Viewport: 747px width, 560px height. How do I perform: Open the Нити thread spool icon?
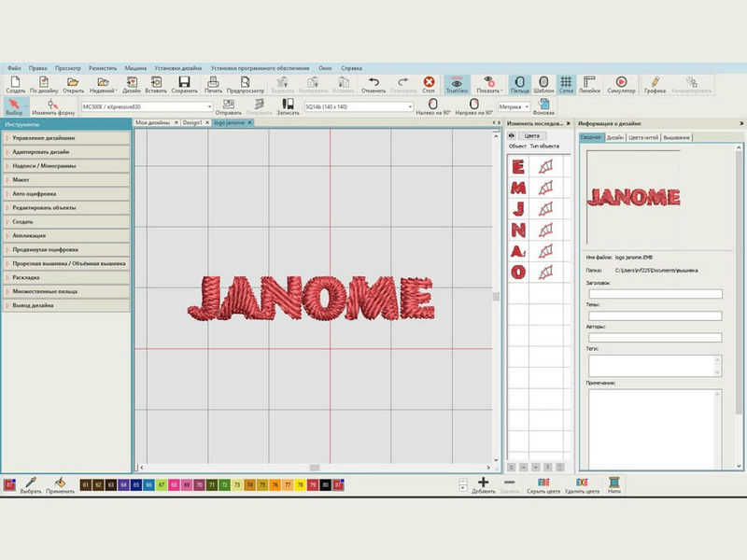tap(614, 485)
